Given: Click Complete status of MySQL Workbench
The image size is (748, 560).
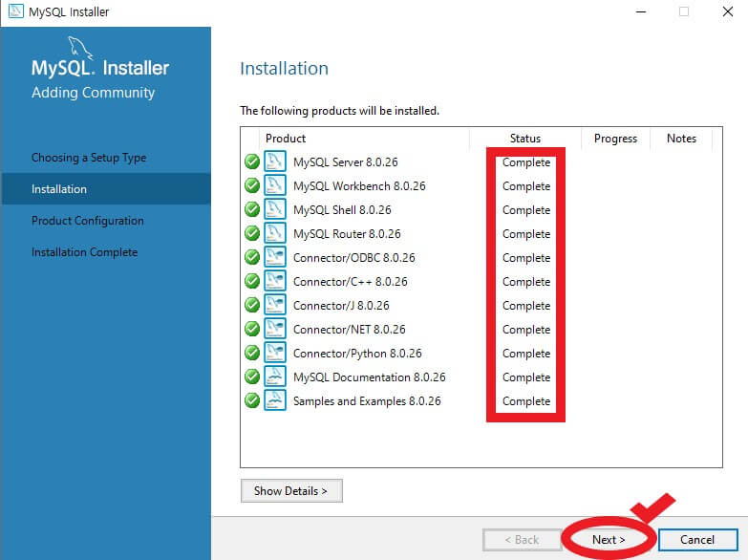Looking at the screenshot, I should [x=526, y=186].
